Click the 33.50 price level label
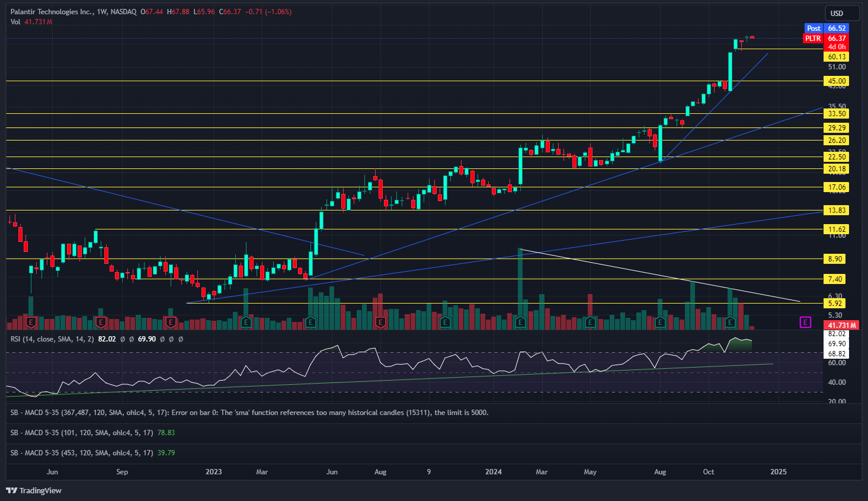The height and width of the screenshot is (501, 868). click(x=837, y=114)
